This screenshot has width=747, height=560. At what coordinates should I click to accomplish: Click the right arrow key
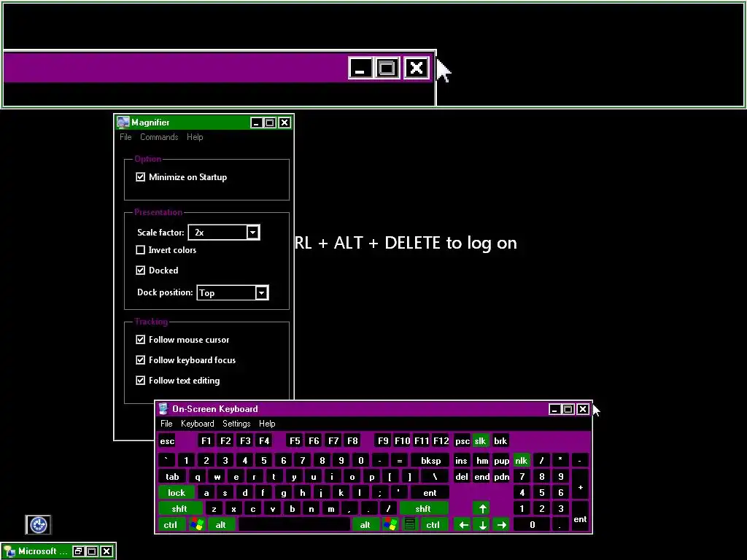point(501,525)
